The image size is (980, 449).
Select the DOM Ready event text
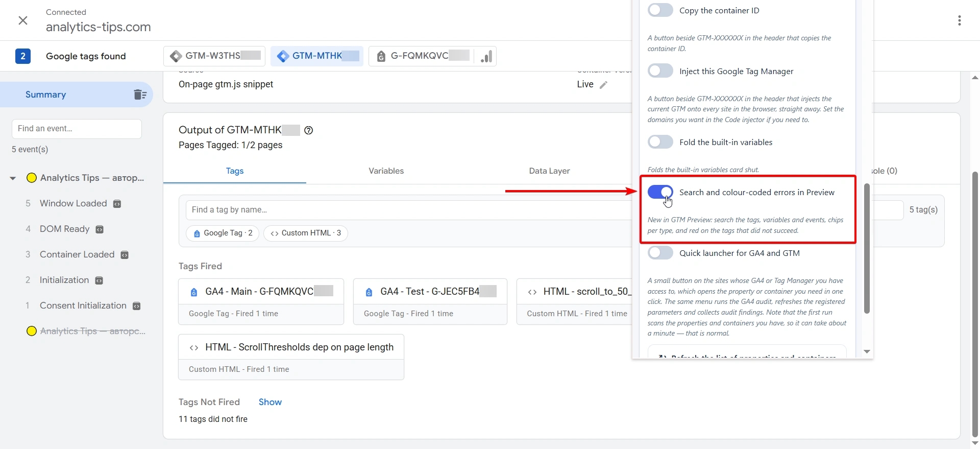pos(65,229)
